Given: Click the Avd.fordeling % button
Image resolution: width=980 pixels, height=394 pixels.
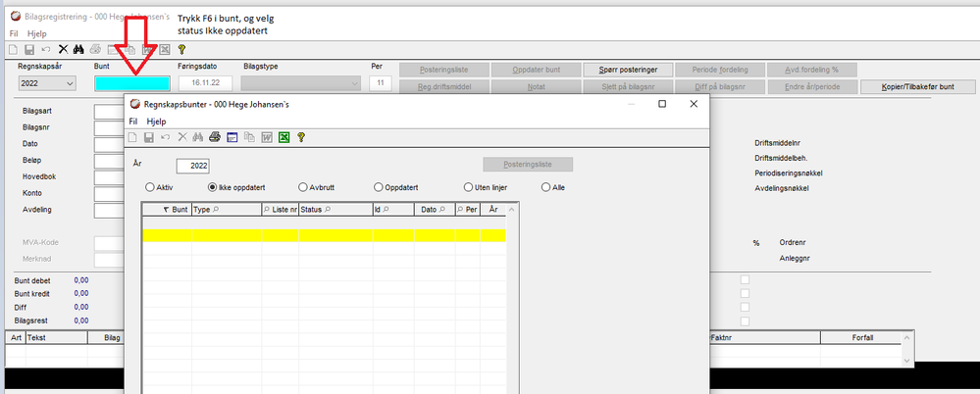Looking at the screenshot, I should (x=812, y=70).
